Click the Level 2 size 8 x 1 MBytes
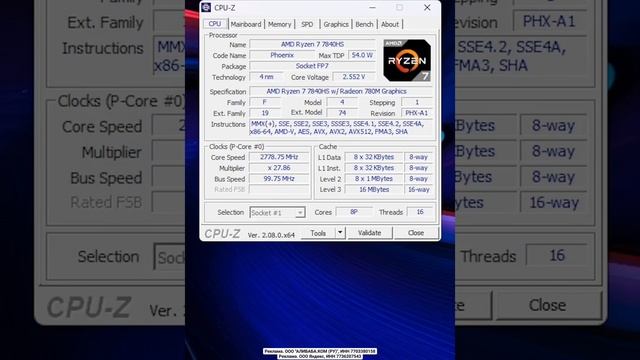This screenshot has height=360, width=640. 374,179
